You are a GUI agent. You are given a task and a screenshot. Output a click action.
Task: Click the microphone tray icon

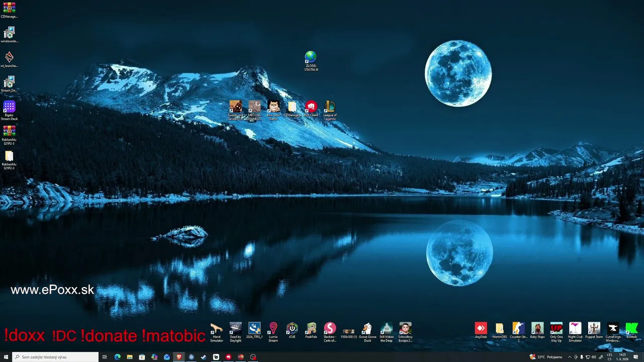(x=582, y=357)
